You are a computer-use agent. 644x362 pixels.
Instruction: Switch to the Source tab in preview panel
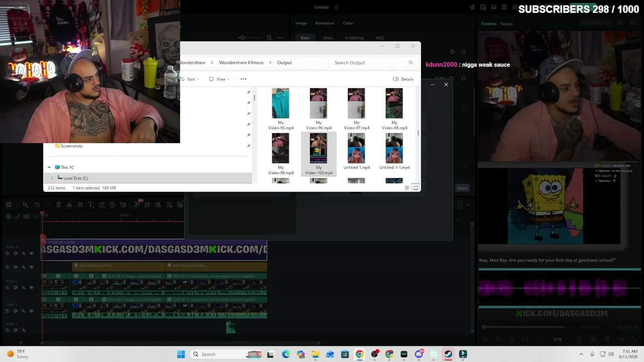(507, 24)
